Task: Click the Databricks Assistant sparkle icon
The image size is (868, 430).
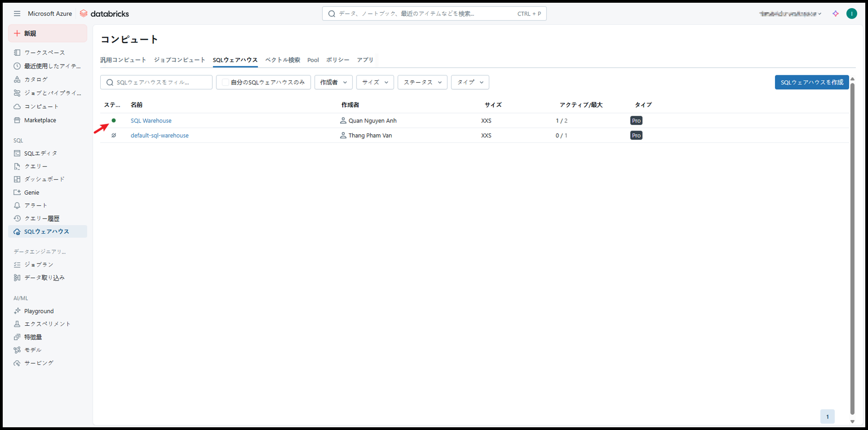Action: coord(835,14)
